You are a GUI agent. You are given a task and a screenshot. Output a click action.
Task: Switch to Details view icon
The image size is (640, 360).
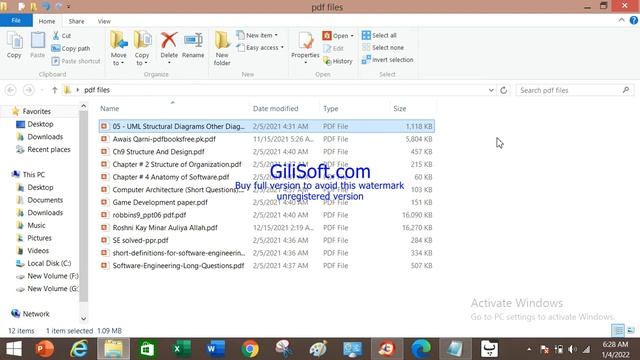pyautogui.click(x=618, y=330)
